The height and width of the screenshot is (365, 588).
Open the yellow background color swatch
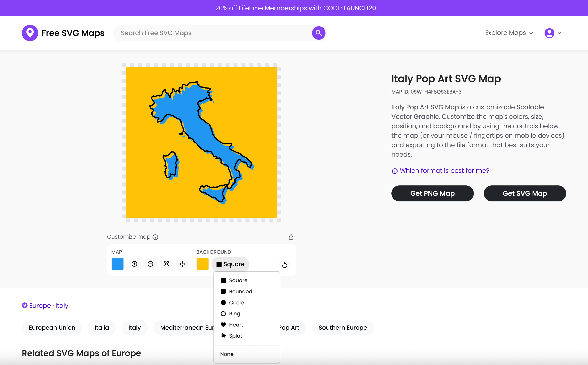(202, 264)
